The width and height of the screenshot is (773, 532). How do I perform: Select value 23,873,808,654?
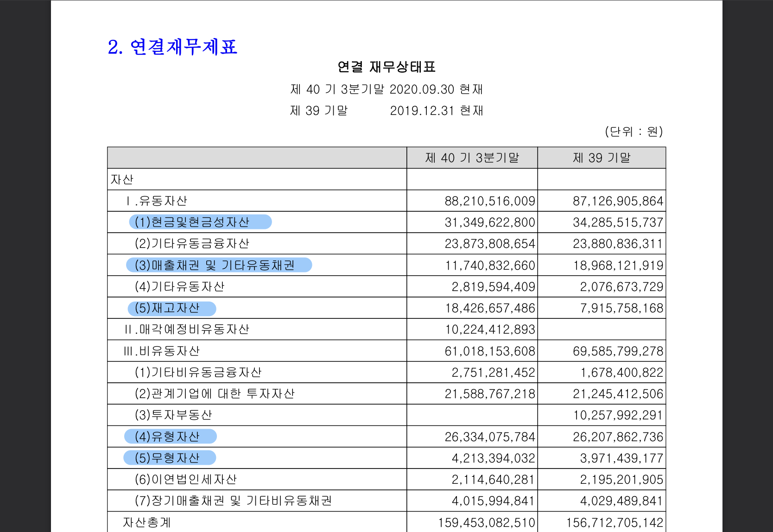tap(490, 244)
